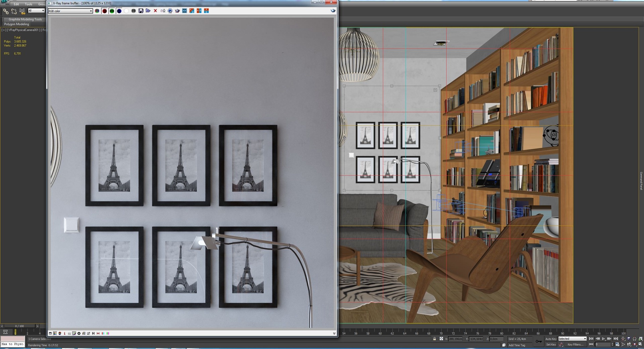Viewport: 644px width, 349px height.
Task: Toggle monochromatic mode in frame buffer
Action: coord(133,11)
